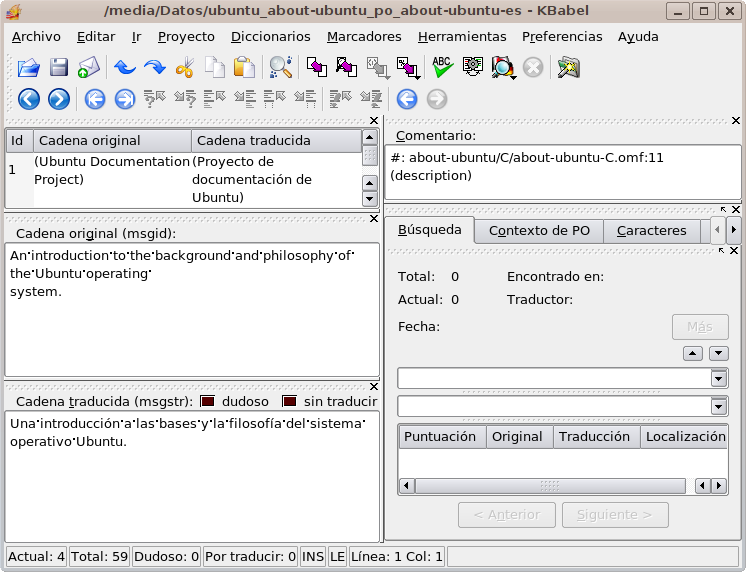Click the Localización column header

pos(684,437)
